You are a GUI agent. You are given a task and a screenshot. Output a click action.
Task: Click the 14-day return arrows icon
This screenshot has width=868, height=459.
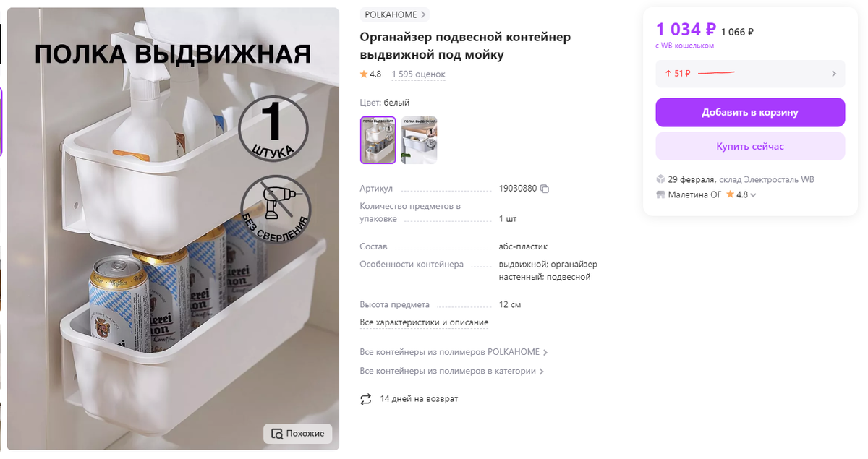tap(366, 399)
